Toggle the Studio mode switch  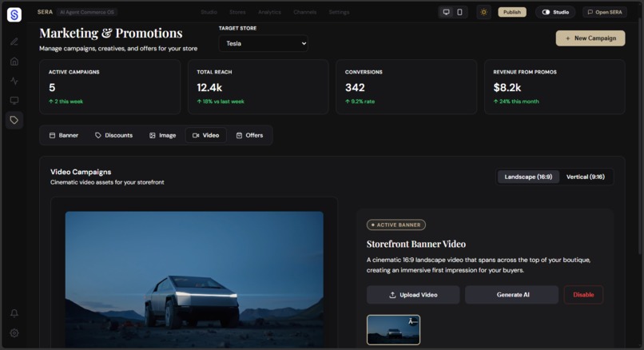coord(546,12)
